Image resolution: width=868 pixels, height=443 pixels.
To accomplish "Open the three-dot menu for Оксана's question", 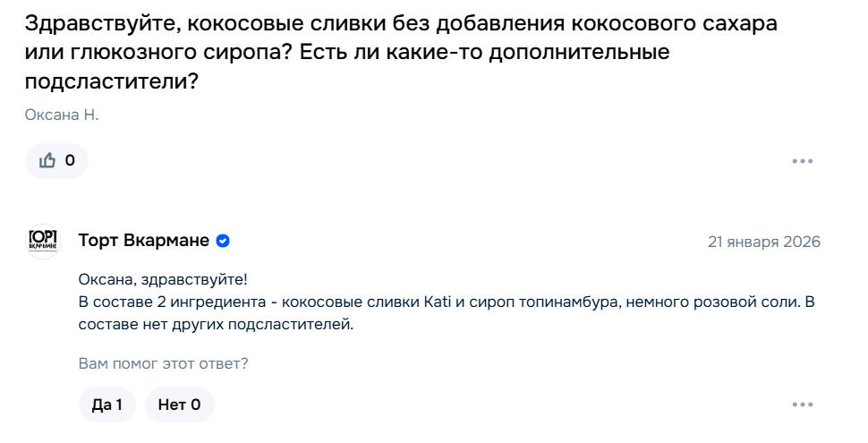I will [x=802, y=161].
